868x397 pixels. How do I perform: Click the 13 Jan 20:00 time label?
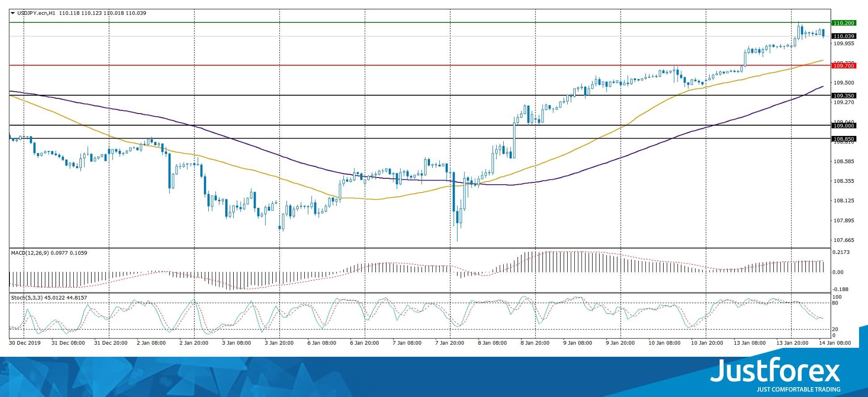tap(792, 343)
